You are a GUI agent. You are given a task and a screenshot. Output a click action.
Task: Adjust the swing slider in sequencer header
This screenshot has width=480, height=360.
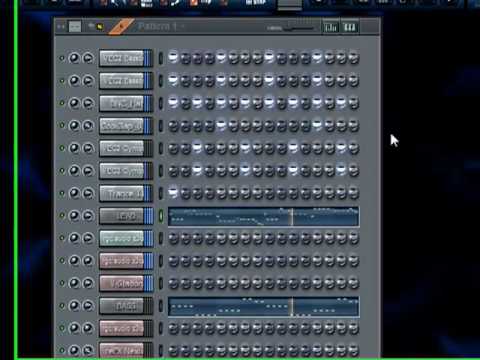pos(290,29)
